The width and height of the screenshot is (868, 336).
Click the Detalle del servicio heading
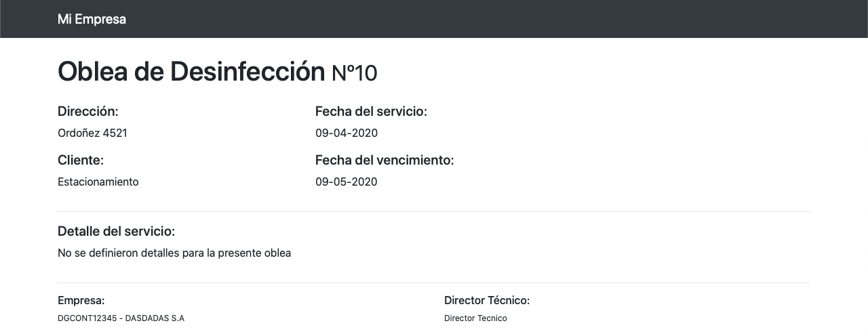(116, 231)
